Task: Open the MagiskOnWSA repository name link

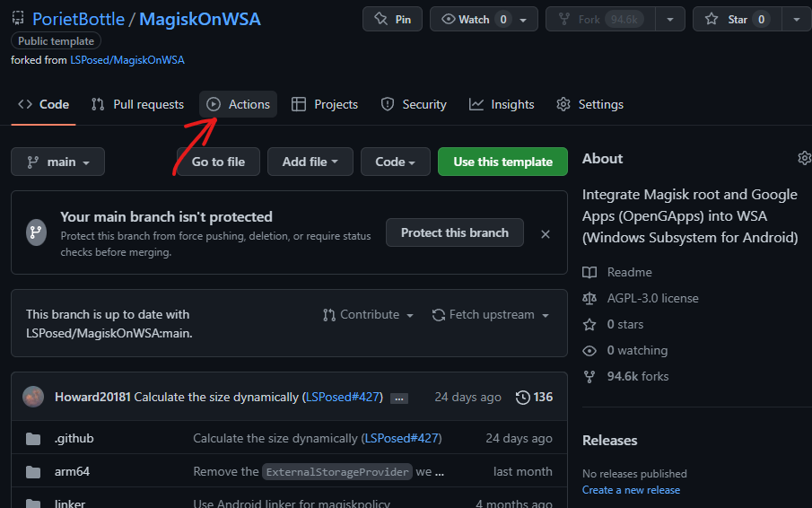Action: click(200, 19)
